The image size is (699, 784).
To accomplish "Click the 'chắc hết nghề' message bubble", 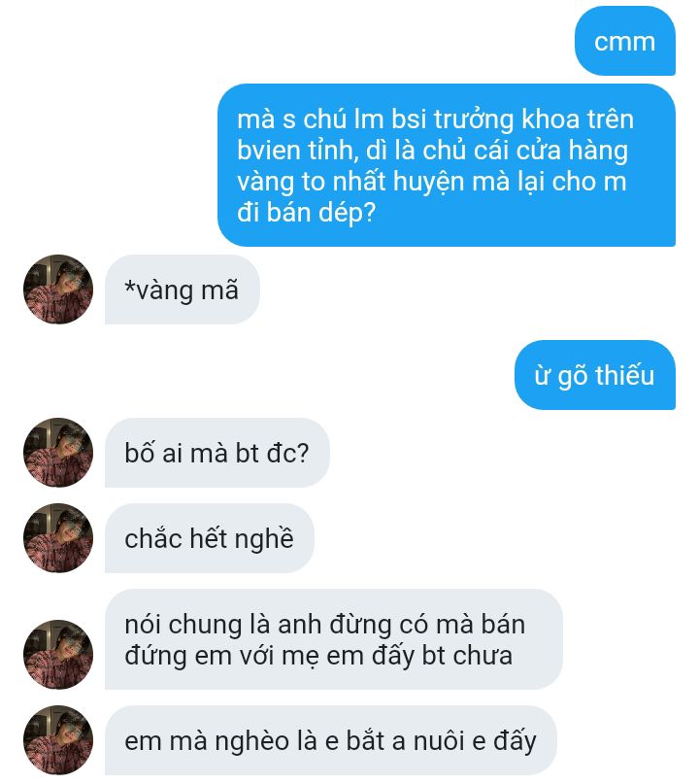I will point(210,538).
